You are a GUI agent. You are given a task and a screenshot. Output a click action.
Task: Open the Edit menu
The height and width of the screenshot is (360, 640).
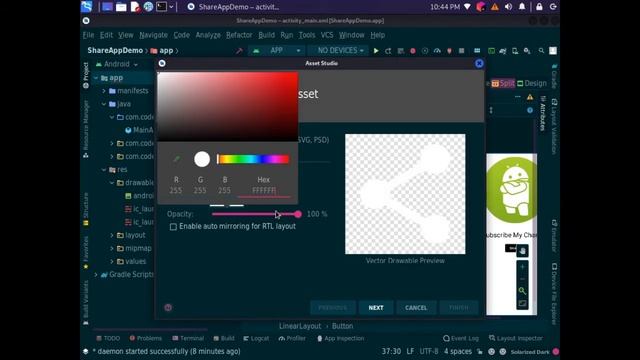pyautogui.click(x=106, y=35)
